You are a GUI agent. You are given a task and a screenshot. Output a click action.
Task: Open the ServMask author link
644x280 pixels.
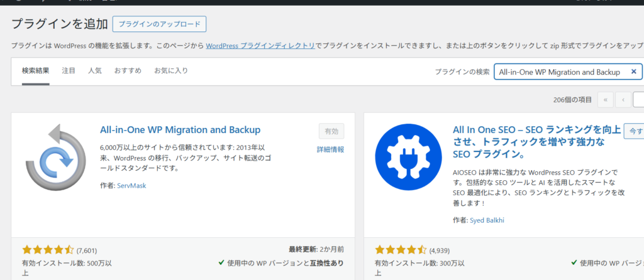[131, 185]
